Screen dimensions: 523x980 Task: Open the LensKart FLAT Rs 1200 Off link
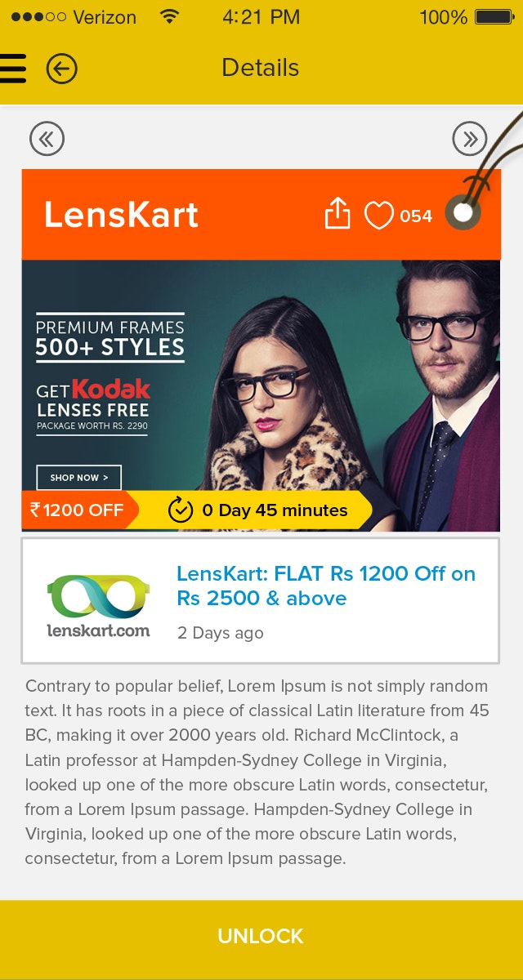coord(326,586)
